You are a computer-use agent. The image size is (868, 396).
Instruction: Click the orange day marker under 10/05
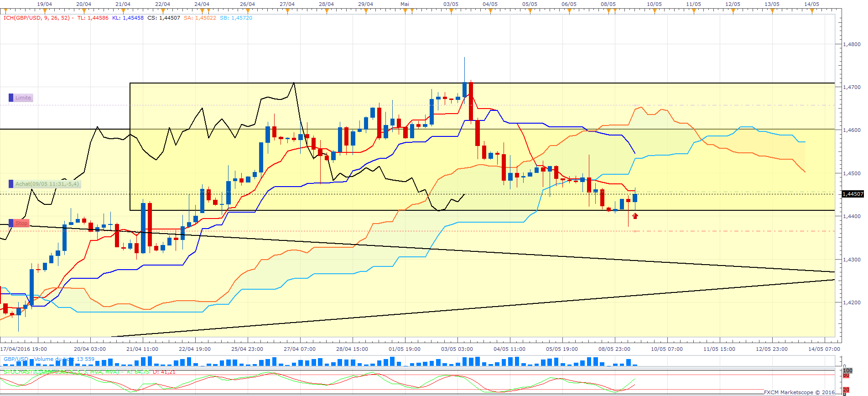coord(654,12)
